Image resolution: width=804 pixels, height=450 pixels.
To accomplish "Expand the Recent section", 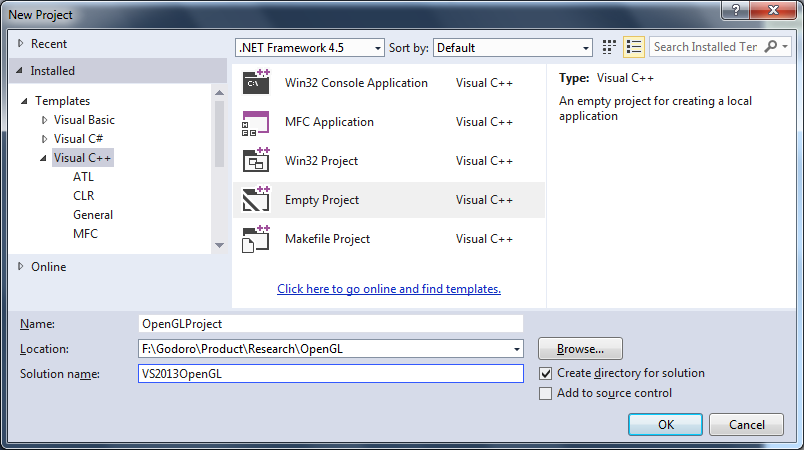I will [x=21, y=44].
